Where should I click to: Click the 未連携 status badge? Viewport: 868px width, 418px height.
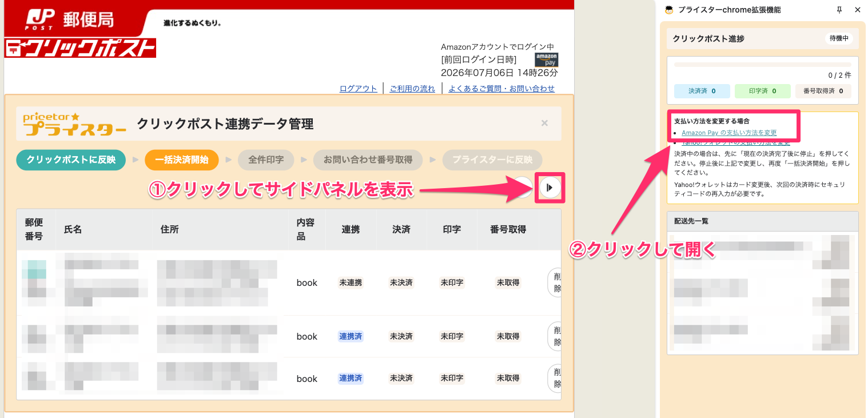pyautogui.click(x=351, y=282)
